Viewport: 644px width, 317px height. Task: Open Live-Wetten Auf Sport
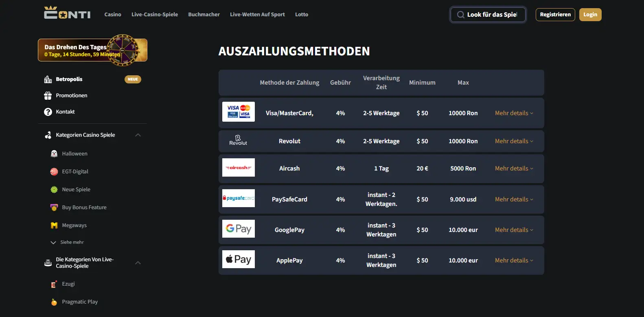[257, 15]
